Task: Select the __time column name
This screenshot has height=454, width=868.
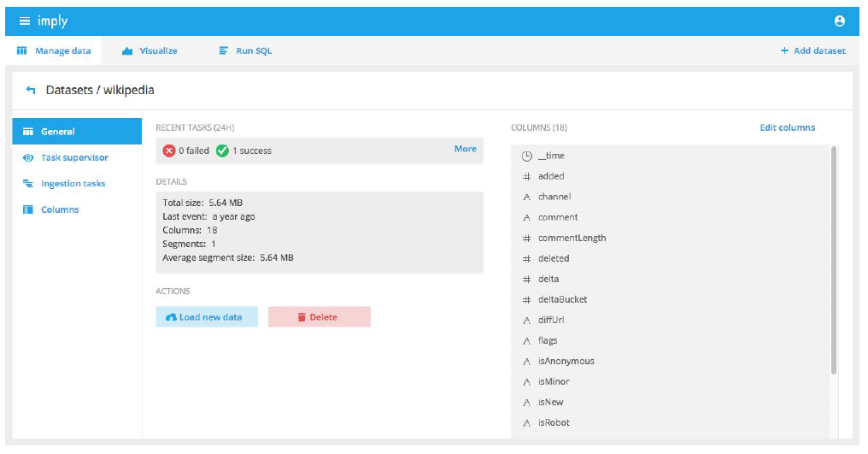Action: point(551,156)
